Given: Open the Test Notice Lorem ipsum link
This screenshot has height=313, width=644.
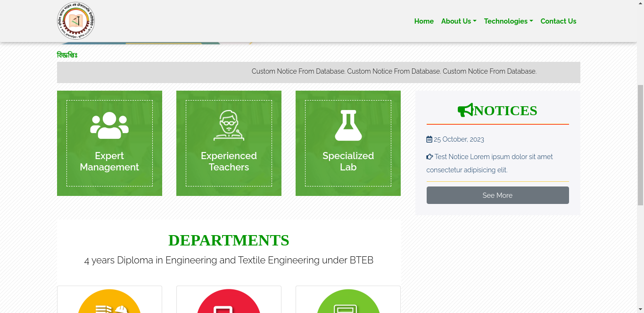Looking at the screenshot, I should tap(489, 163).
